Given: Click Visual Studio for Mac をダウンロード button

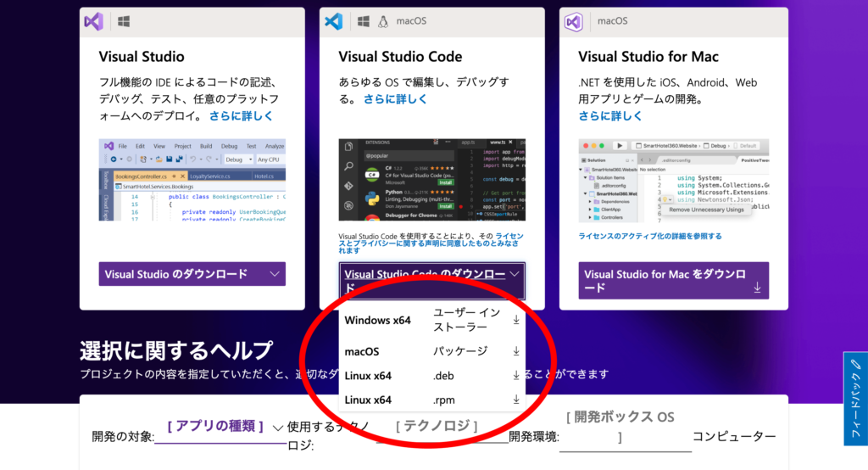Looking at the screenshot, I should 674,281.
